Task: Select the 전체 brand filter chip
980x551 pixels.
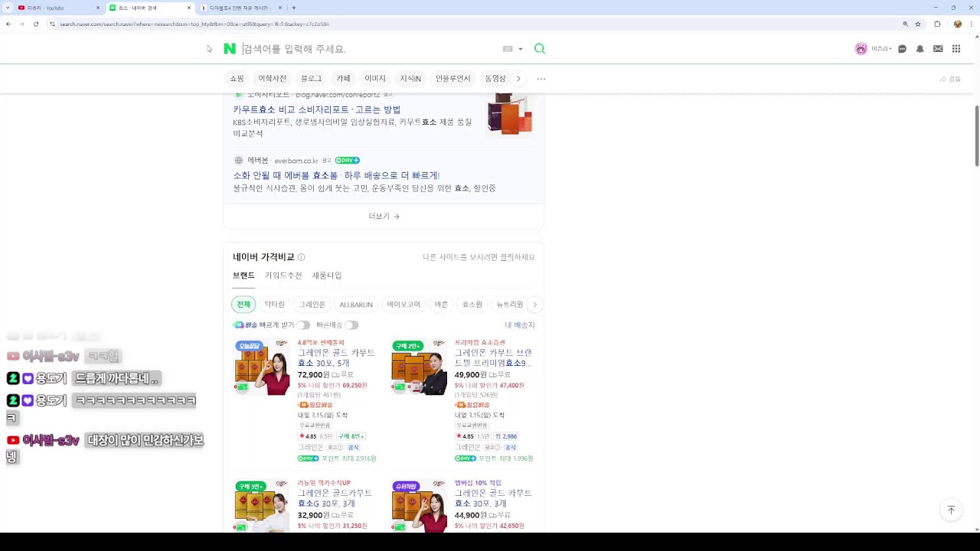Action: 243,305
